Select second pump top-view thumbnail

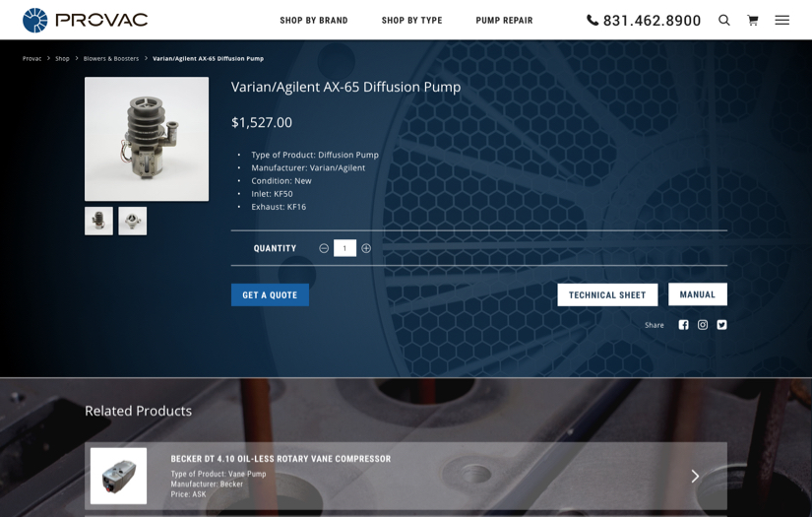click(x=133, y=221)
